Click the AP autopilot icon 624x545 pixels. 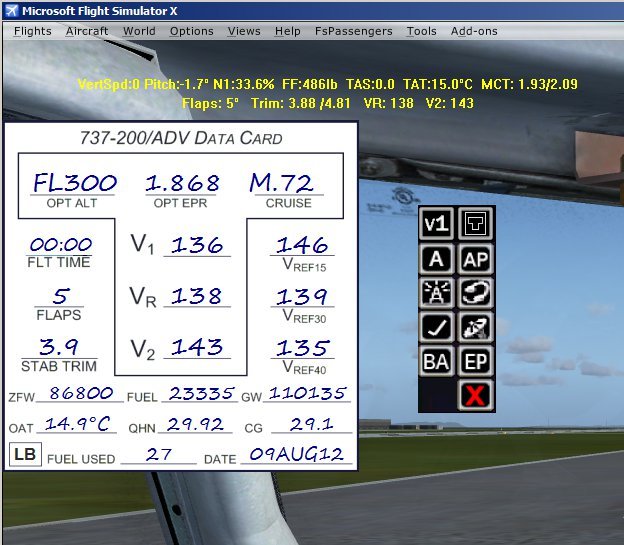[x=476, y=259]
